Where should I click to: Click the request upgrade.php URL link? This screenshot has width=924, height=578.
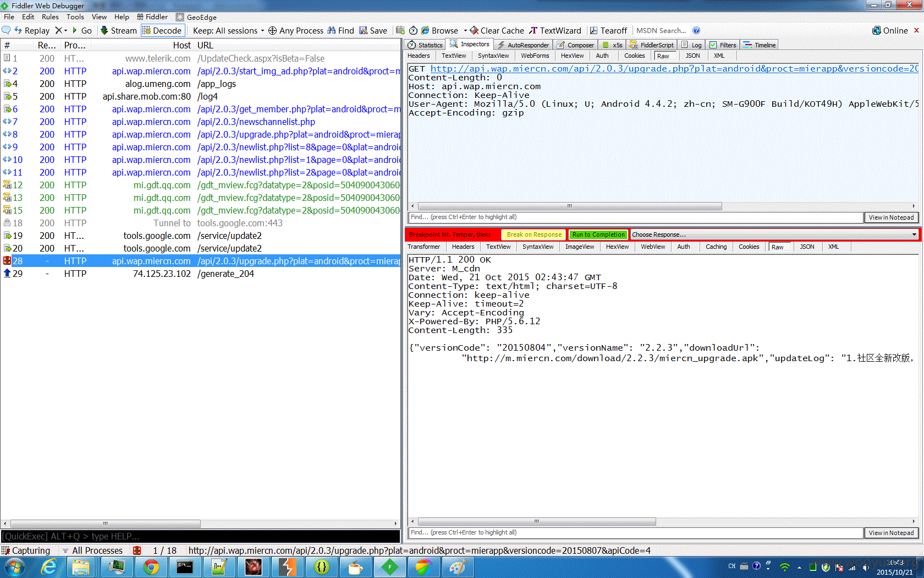click(674, 69)
